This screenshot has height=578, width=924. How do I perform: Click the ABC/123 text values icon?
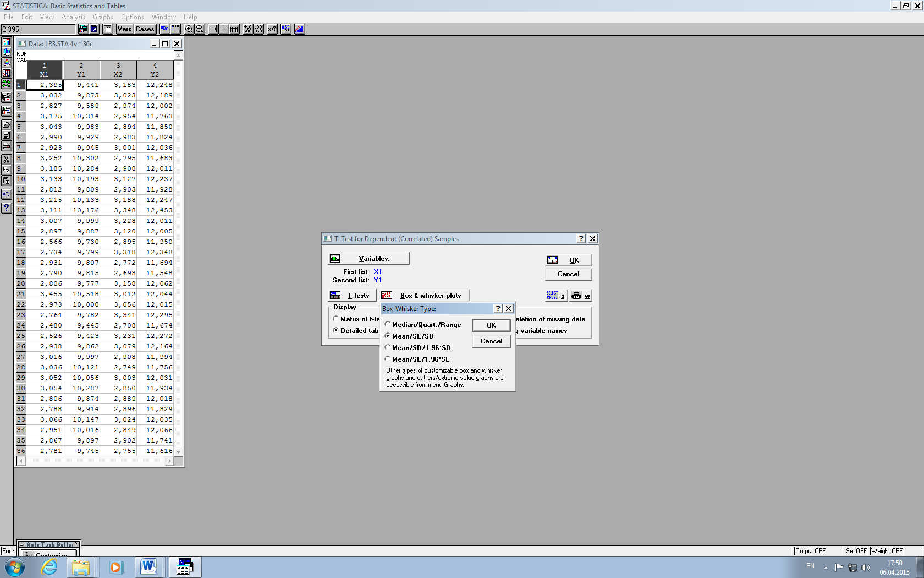pos(286,29)
